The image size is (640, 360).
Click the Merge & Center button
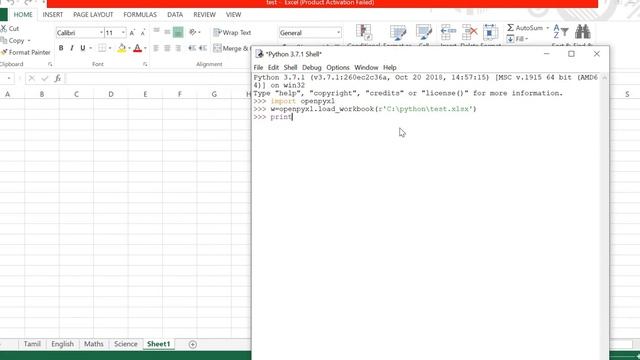click(x=231, y=48)
